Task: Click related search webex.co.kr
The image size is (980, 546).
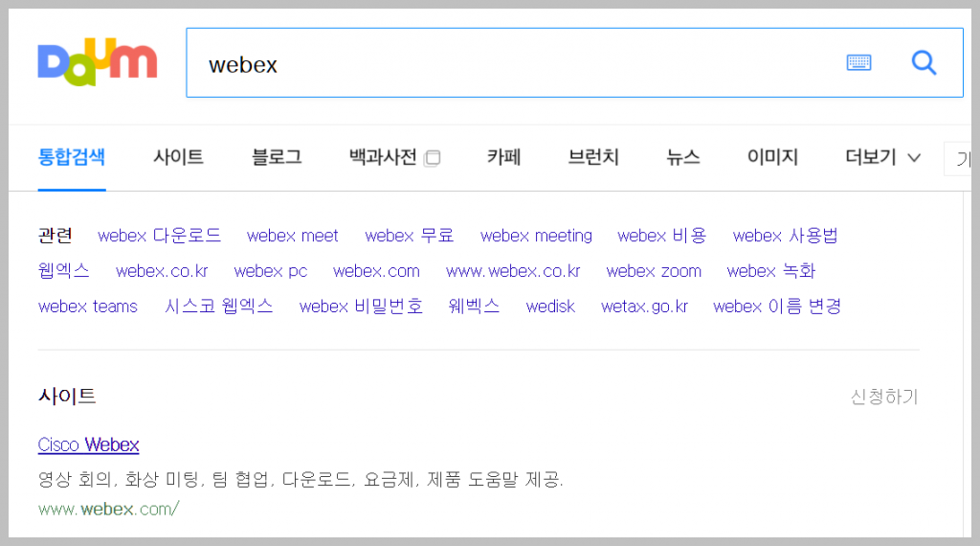Action: pos(162,271)
